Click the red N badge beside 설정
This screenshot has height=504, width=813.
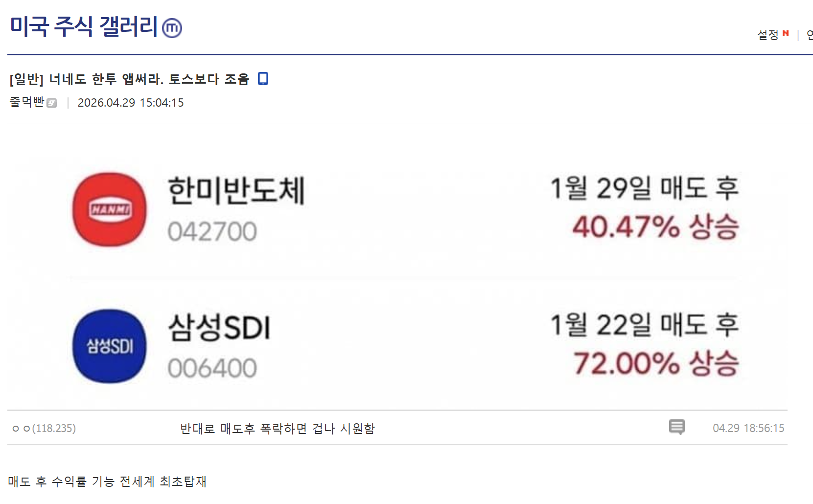pos(786,33)
